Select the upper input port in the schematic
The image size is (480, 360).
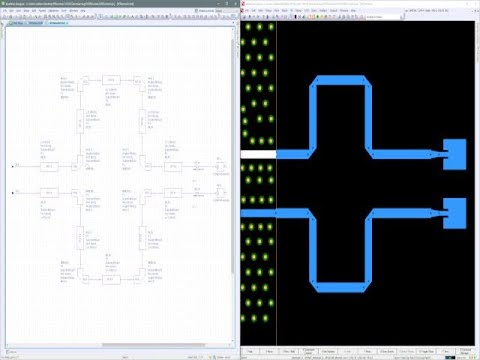click(13, 166)
